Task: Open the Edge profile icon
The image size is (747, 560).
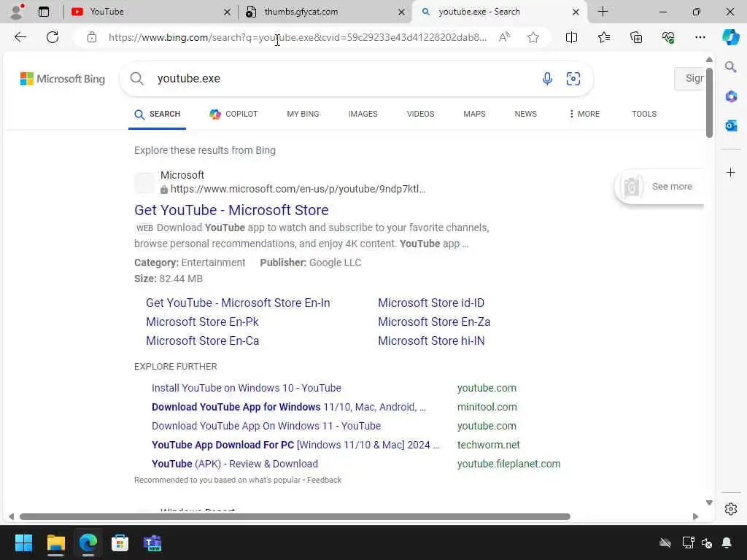Action: (17, 12)
